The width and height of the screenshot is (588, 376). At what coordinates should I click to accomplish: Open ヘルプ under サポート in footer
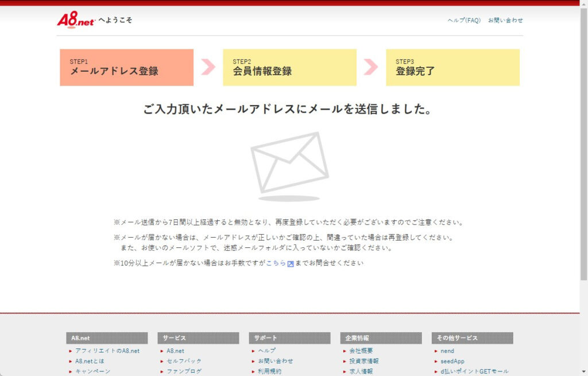266,351
